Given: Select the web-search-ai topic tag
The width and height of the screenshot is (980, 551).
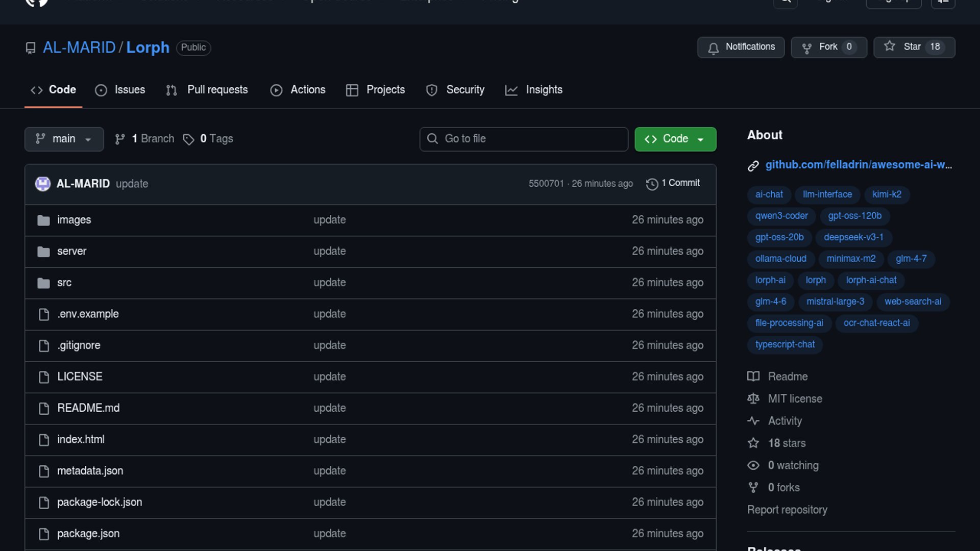Looking at the screenshot, I should point(913,302).
